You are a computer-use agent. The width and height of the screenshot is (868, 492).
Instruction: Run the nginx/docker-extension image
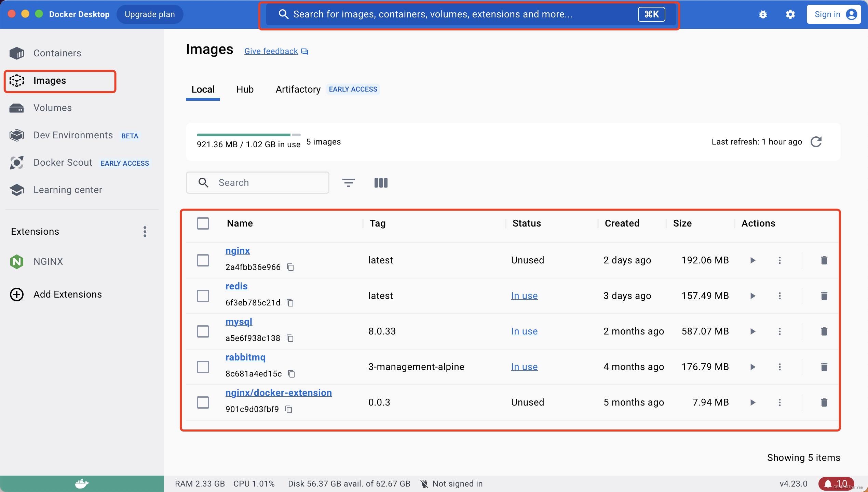(753, 402)
